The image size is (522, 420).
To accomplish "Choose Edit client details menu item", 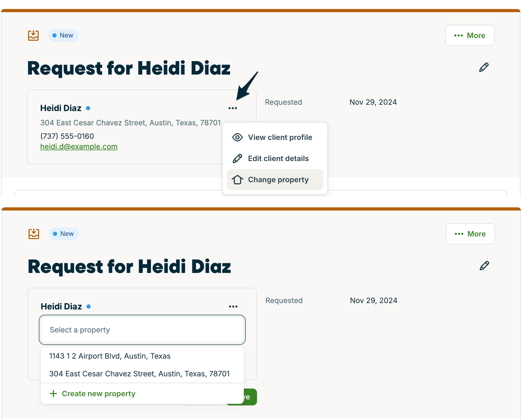I will point(278,158).
